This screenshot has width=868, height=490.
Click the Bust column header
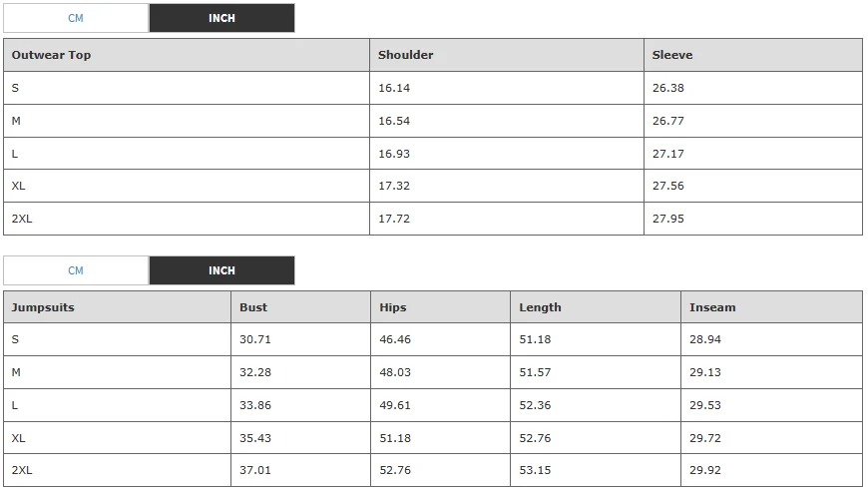click(x=253, y=307)
